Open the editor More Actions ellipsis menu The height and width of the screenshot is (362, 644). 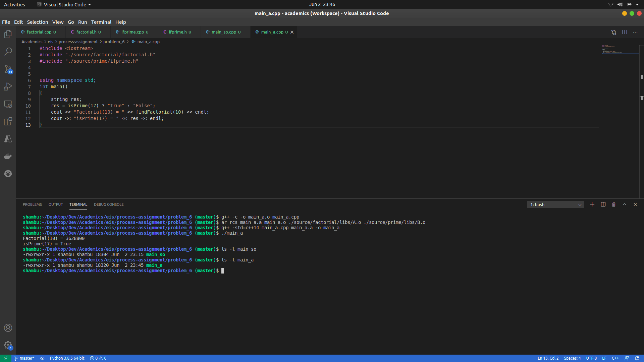pos(635,32)
